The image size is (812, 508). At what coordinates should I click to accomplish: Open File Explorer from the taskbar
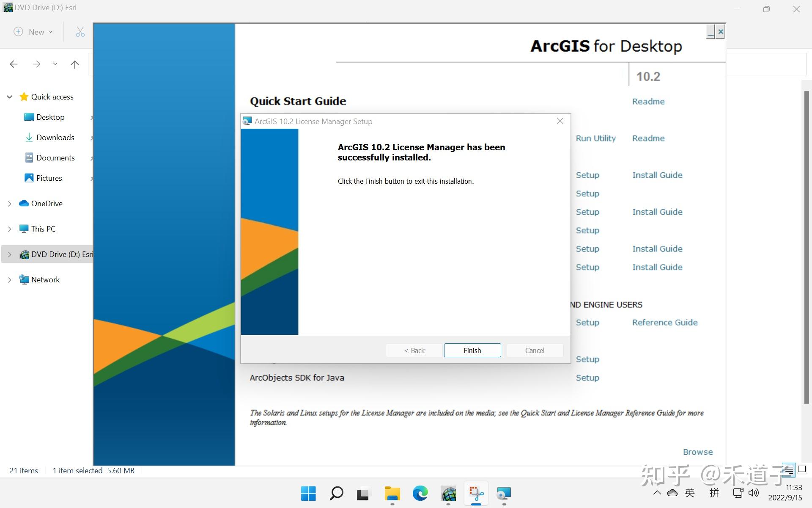[392, 493]
